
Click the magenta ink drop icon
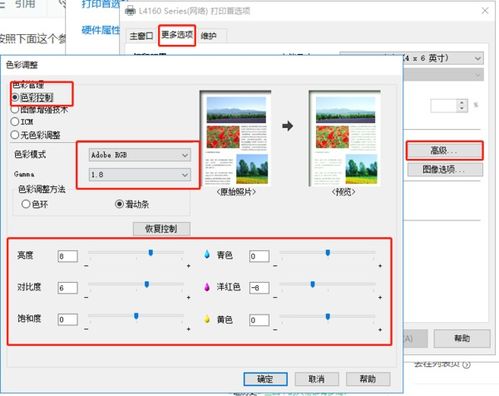[x=207, y=287]
